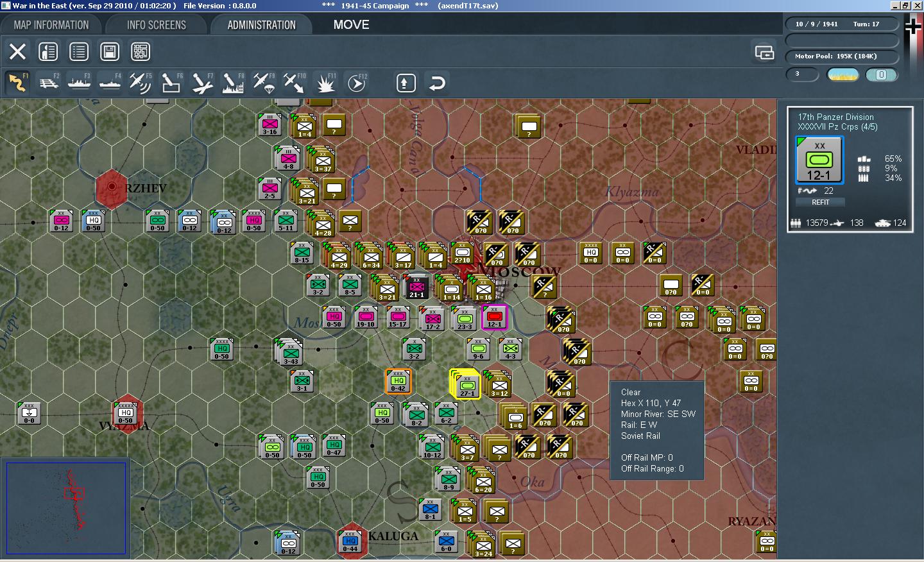This screenshot has height=562, width=924.
Task: Select the orange-highlighted HQ 0-42 unit
Action: coord(398,381)
